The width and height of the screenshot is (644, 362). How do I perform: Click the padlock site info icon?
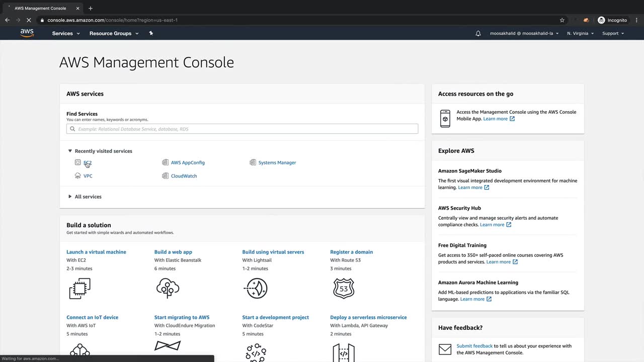(42, 20)
